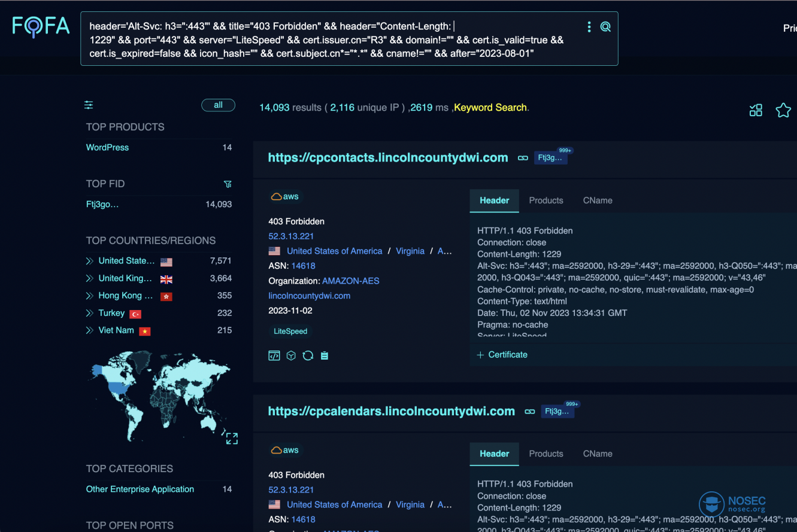Switch to the Products tab in first result

click(x=546, y=200)
